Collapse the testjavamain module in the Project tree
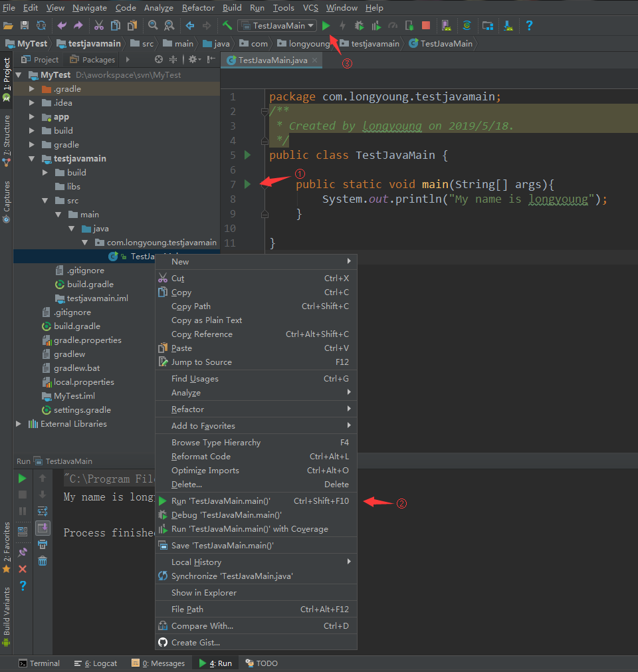638x672 pixels. (x=31, y=158)
